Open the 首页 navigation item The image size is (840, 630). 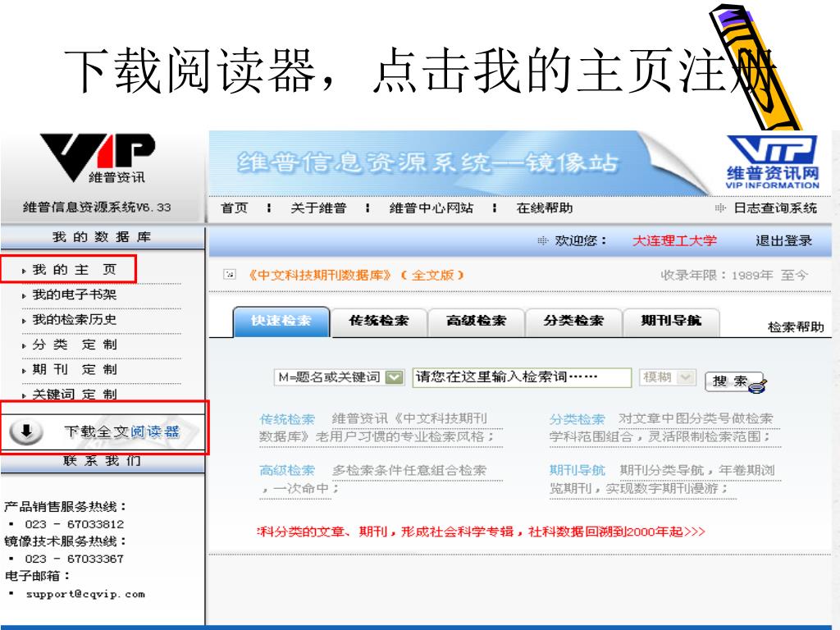[x=234, y=208]
